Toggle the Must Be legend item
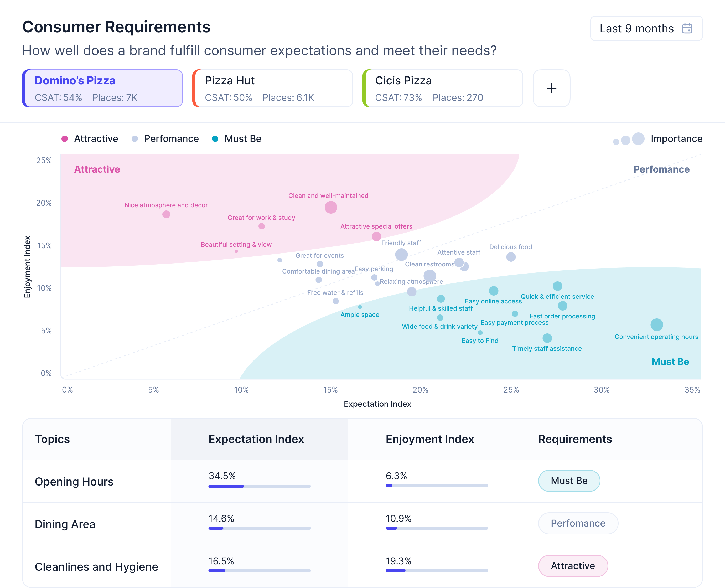The height and width of the screenshot is (588, 725). [237, 138]
